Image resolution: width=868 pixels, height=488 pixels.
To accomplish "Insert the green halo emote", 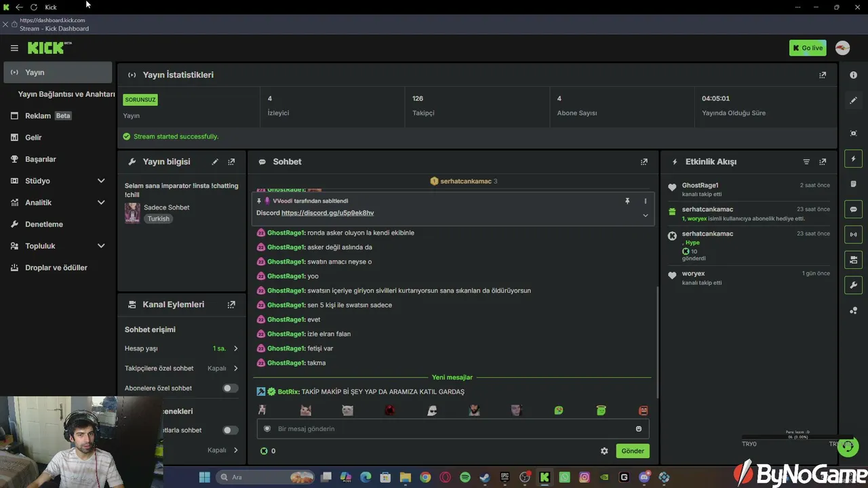I will pyautogui.click(x=601, y=410).
